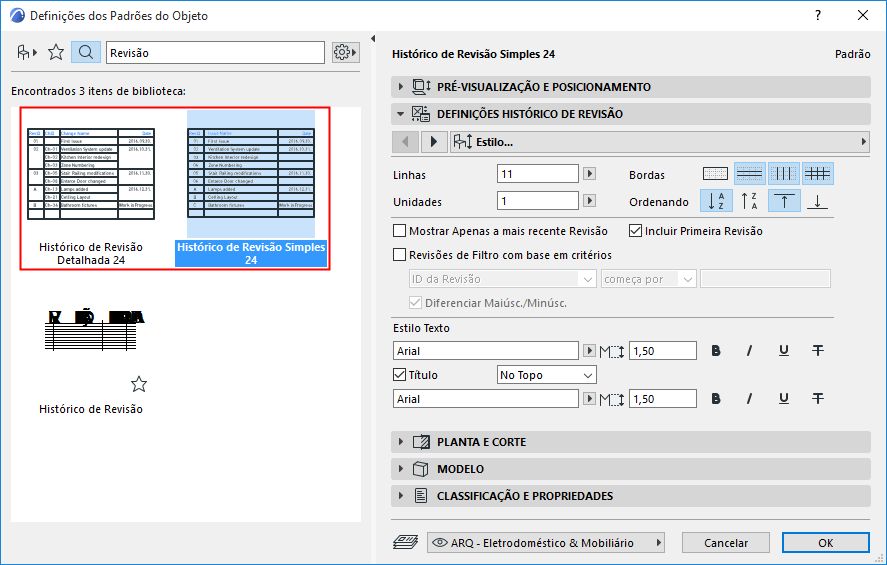
Task: Toggle underline for Estilo Texto font
Action: click(x=783, y=351)
